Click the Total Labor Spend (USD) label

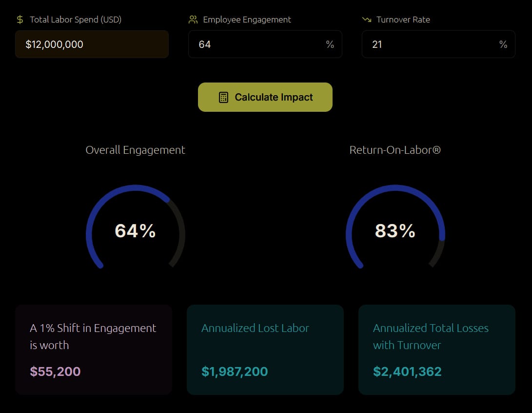(x=76, y=20)
